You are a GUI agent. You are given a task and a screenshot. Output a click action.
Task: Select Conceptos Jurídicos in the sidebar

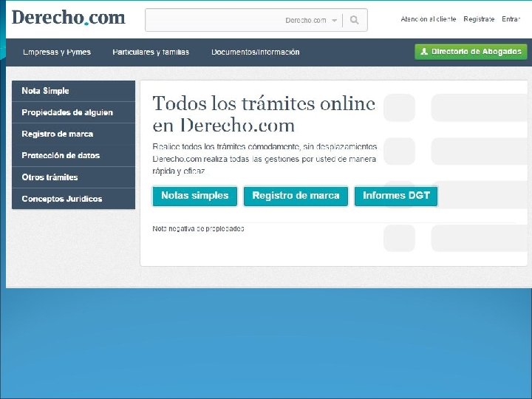click(73, 199)
